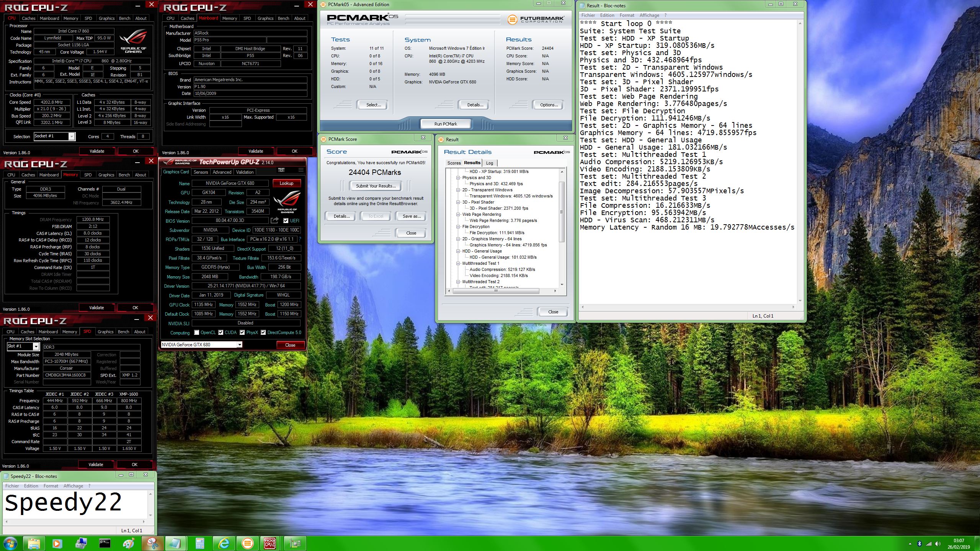Switch to PCMark05 orange taskbar icon
This screenshot has width=980, height=551.
247,543
